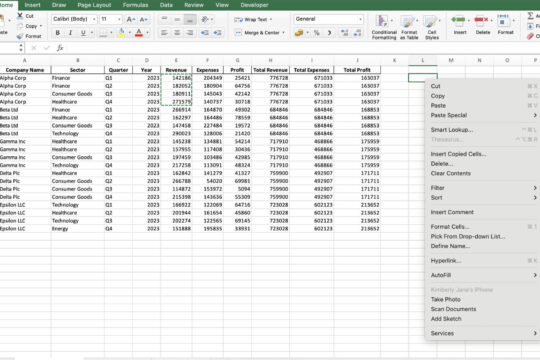Switch to the Insert ribbon tab
The image size is (540, 360).
32,5
